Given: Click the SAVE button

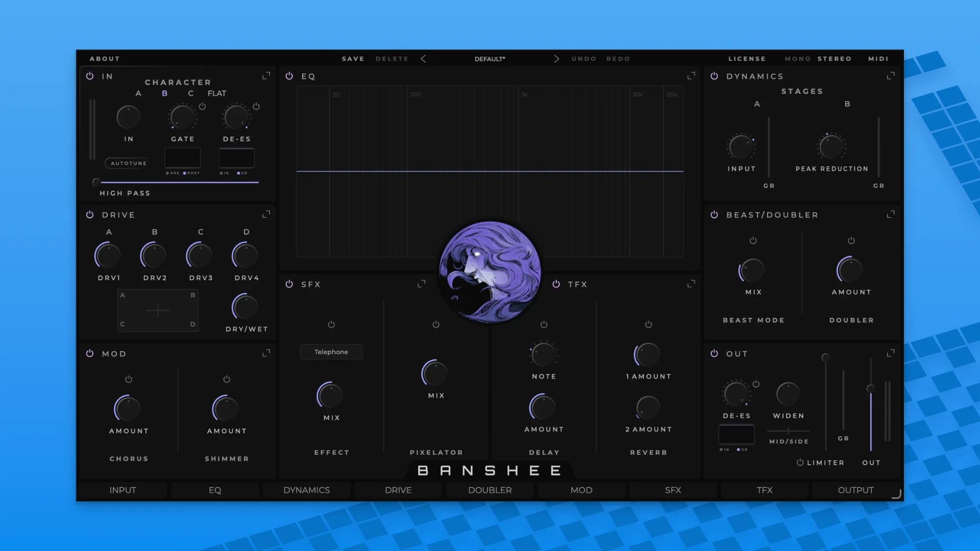Looking at the screenshot, I should coord(353,58).
